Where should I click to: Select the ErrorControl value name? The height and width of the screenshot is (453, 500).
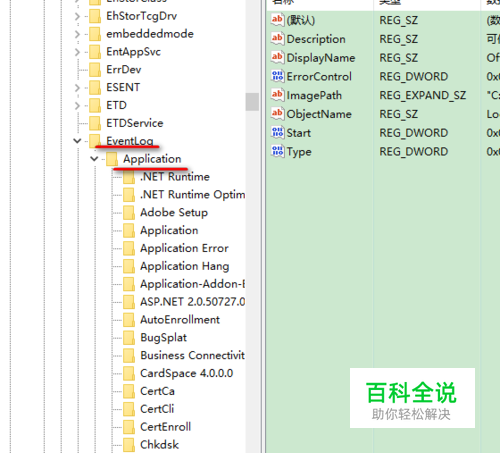319,77
